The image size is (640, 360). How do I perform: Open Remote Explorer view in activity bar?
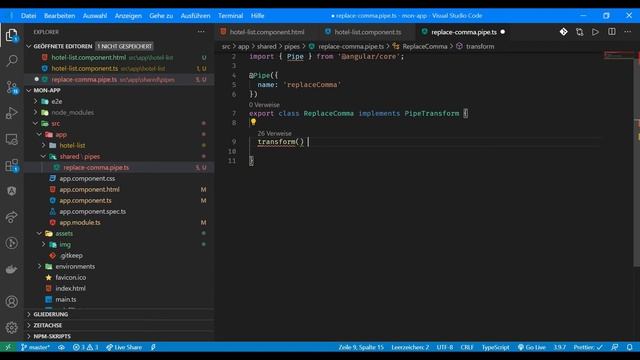coord(11,139)
